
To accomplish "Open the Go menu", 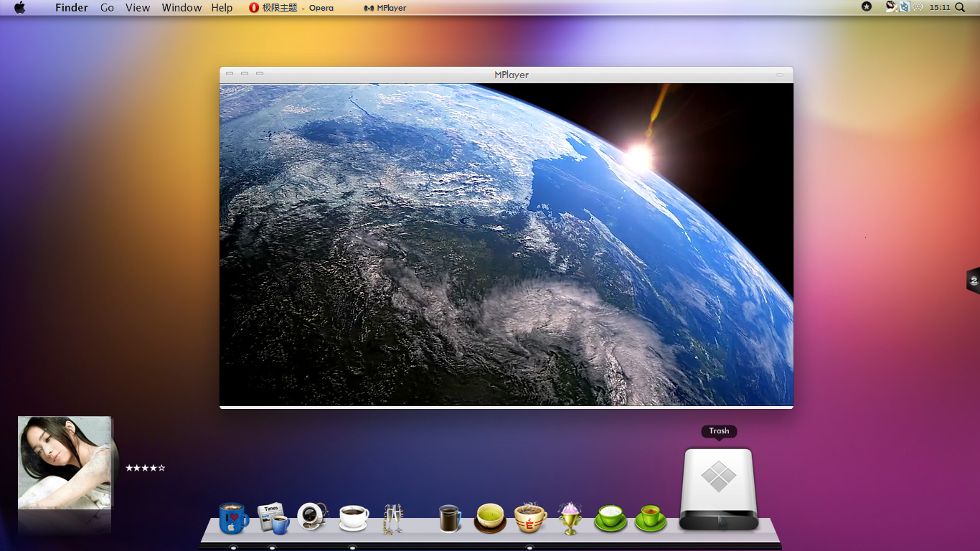I will pyautogui.click(x=107, y=8).
